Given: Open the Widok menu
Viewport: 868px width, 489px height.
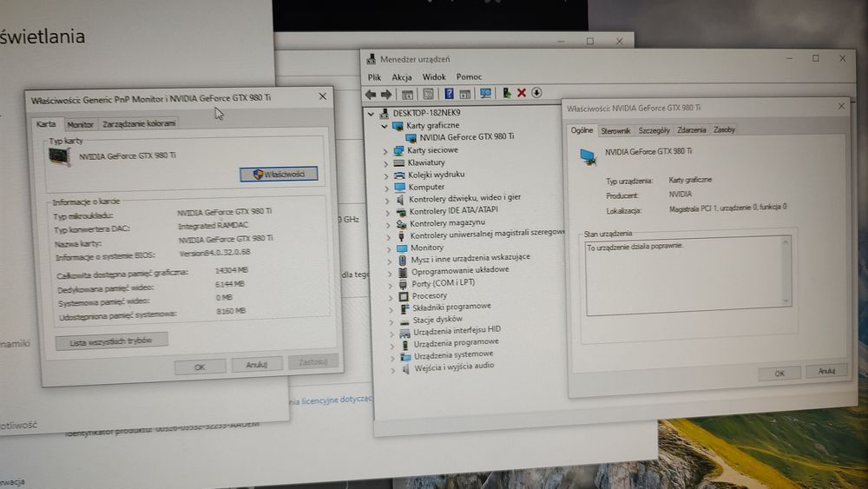Looking at the screenshot, I should (x=433, y=77).
